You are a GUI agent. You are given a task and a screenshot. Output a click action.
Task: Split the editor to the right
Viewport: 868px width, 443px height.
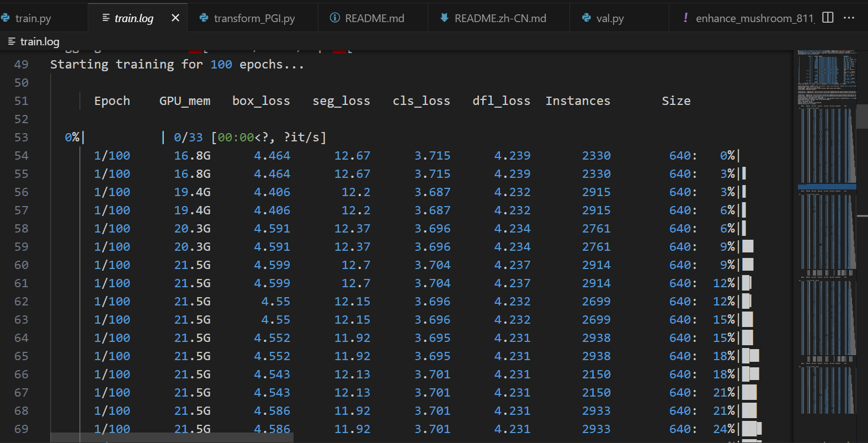[828, 18]
